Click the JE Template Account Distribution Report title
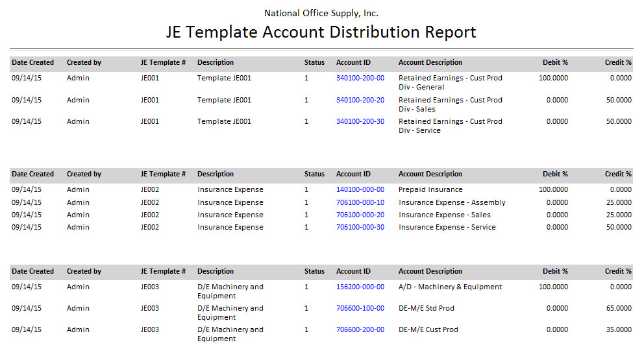 point(321,32)
